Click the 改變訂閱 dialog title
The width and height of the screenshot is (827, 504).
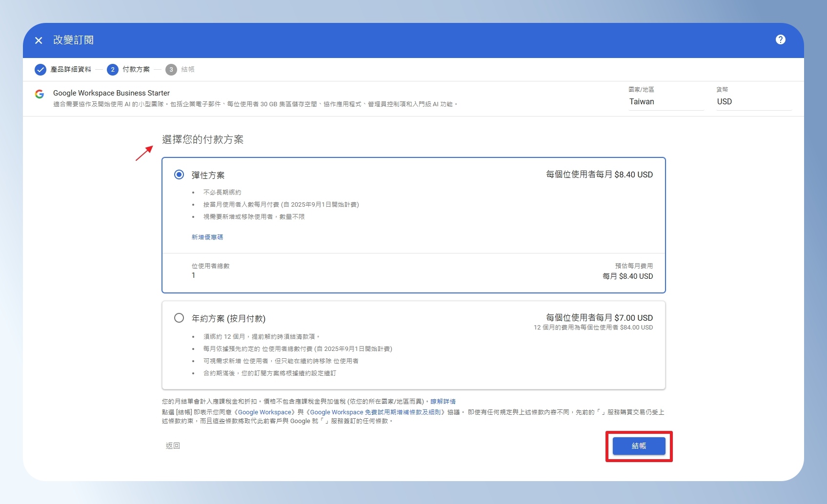(x=73, y=40)
